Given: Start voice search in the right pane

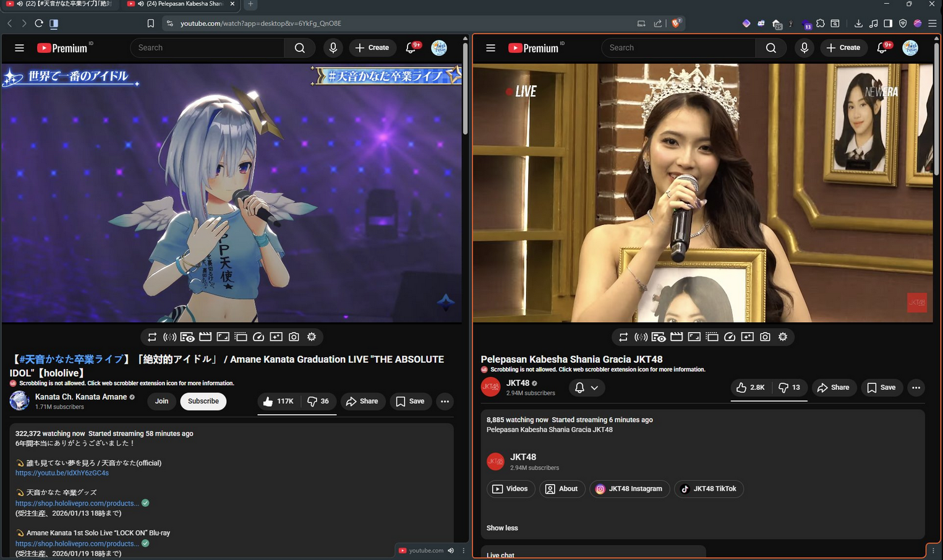Looking at the screenshot, I should (804, 48).
